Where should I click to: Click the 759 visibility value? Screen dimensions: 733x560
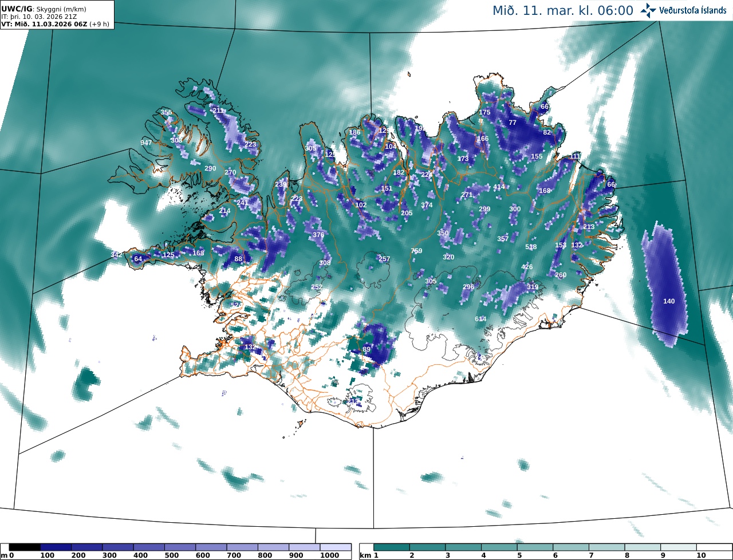point(416,251)
